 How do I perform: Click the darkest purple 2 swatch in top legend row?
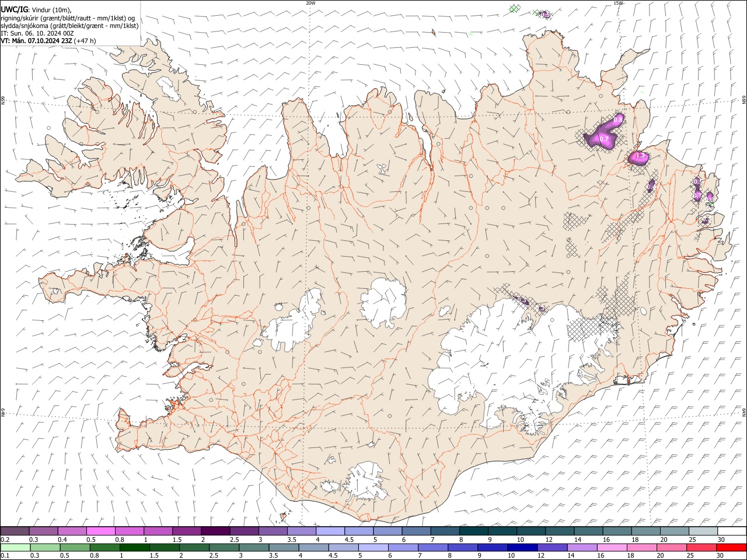pos(215,531)
